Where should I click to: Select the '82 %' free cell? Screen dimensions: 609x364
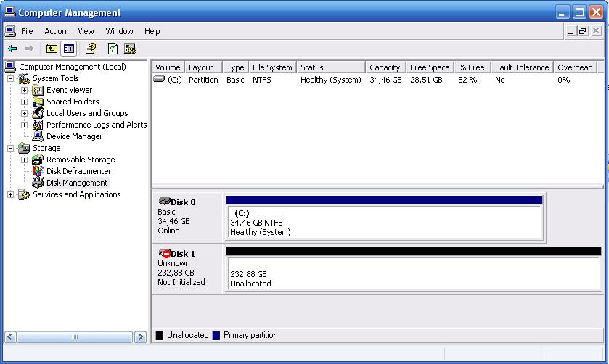[x=467, y=80]
